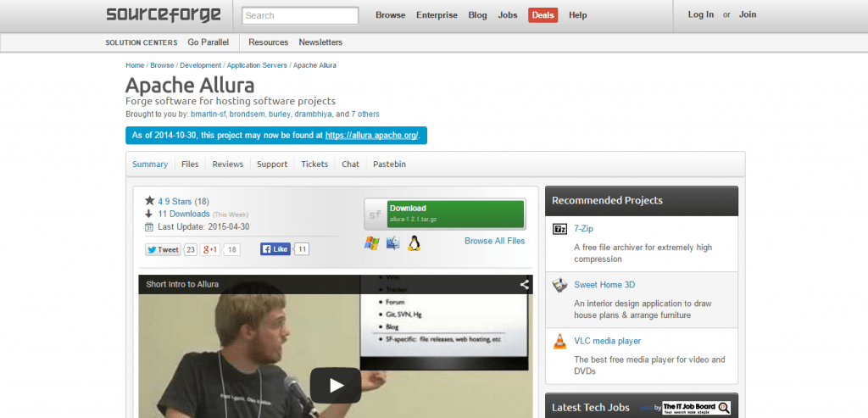Click the red Deals button

click(542, 15)
